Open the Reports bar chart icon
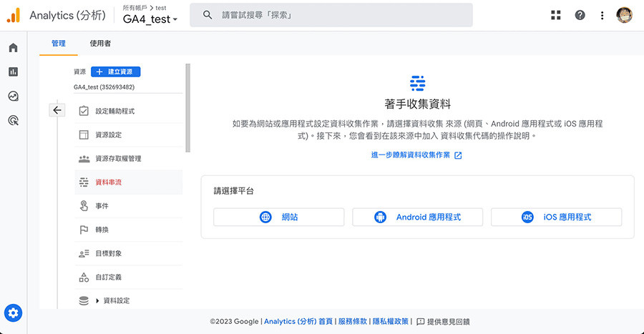This screenshot has width=644, height=334. [13, 72]
